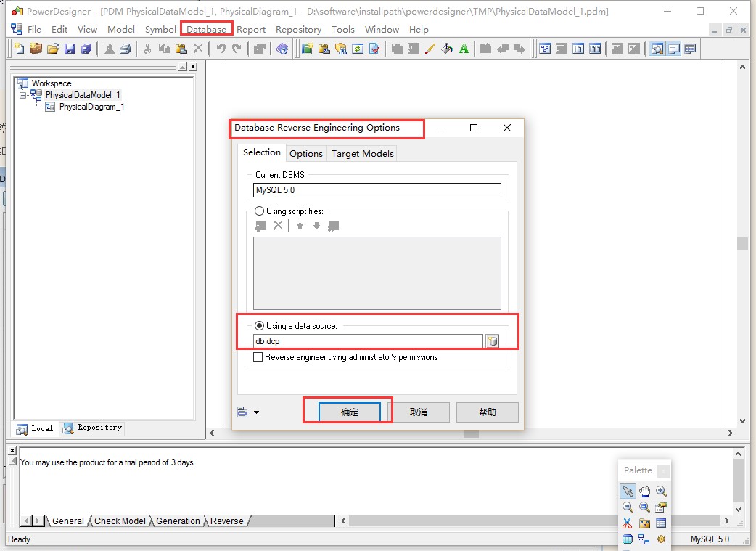Screen dimensions: 756x551
Task: Select the Reference link tool in Palette
Action: pyautogui.click(x=644, y=539)
